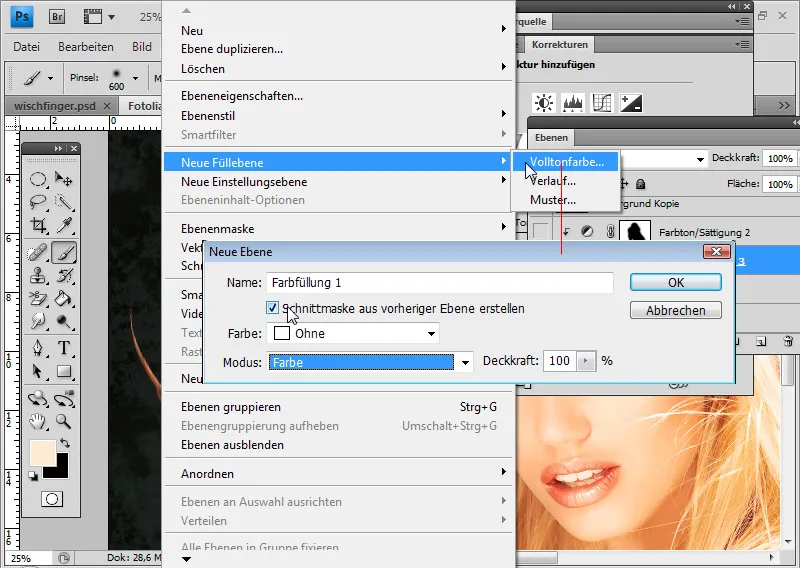Open the Bearbeiten menu
This screenshot has height=568, width=800.
86,47
